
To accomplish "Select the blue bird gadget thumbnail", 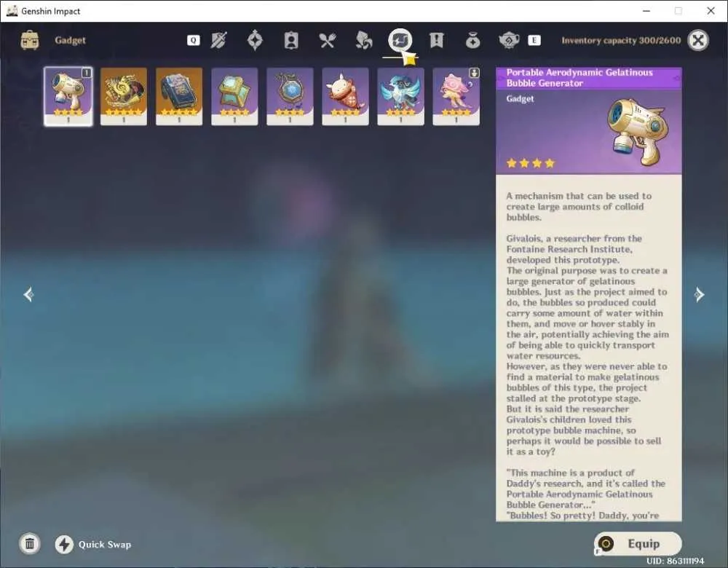I will point(400,97).
